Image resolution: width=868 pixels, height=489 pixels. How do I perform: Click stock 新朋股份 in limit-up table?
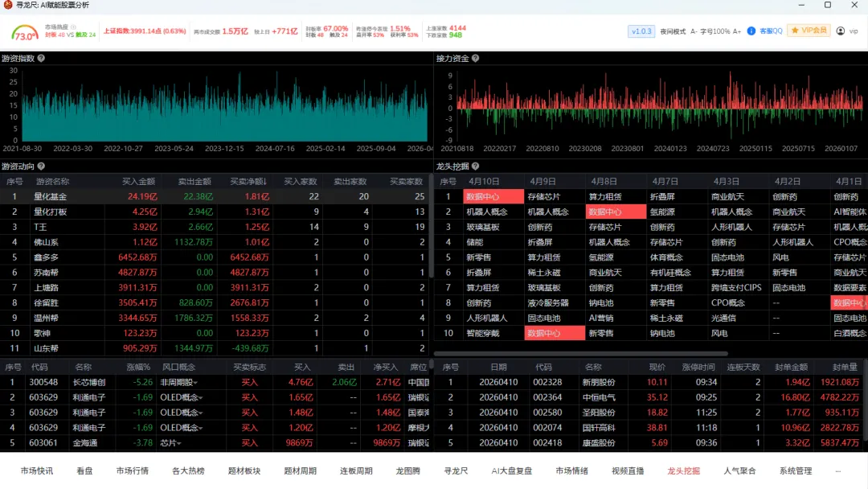click(599, 383)
